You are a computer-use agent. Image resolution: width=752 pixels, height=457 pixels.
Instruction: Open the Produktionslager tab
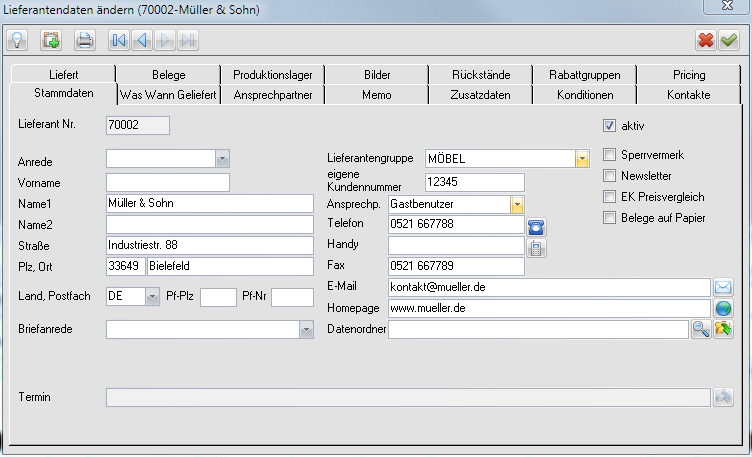[x=272, y=75]
